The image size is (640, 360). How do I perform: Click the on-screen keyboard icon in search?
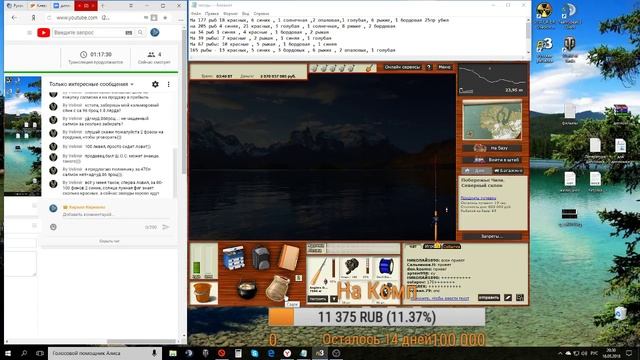[129, 33]
